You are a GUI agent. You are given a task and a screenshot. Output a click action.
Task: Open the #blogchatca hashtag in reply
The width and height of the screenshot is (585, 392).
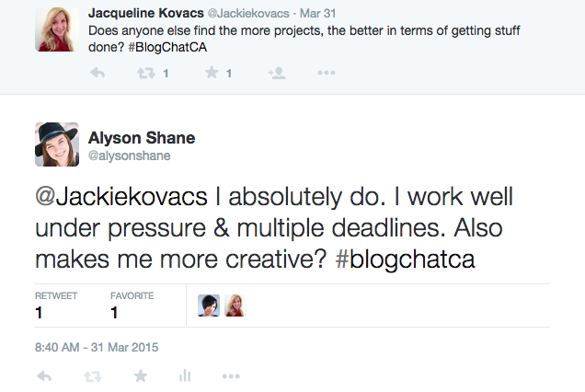(x=405, y=259)
